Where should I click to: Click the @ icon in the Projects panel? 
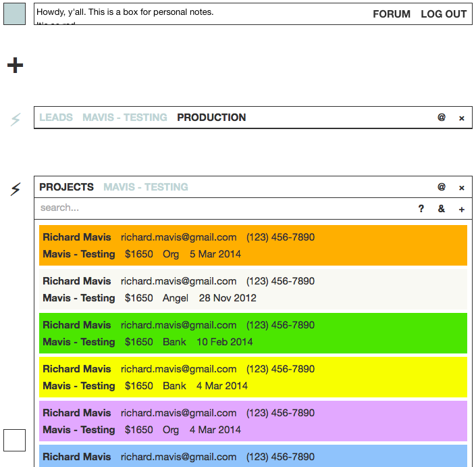(x=442, y=187)
